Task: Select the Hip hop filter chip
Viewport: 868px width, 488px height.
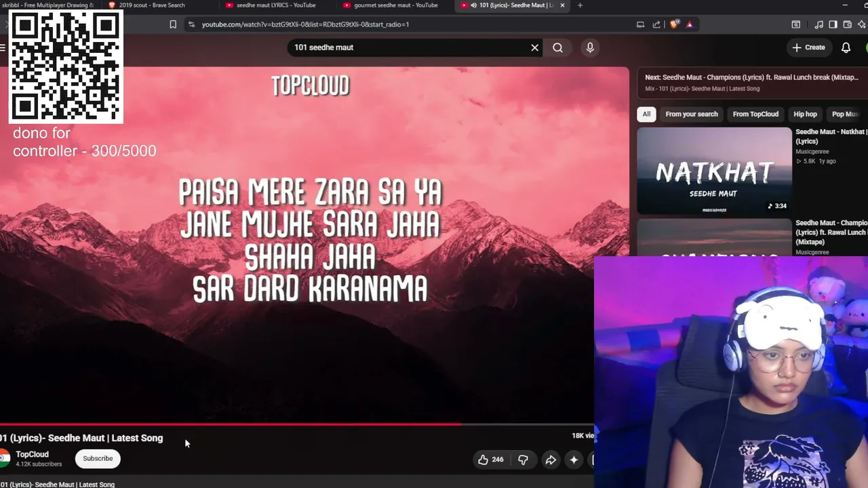Action: (805, 114)
